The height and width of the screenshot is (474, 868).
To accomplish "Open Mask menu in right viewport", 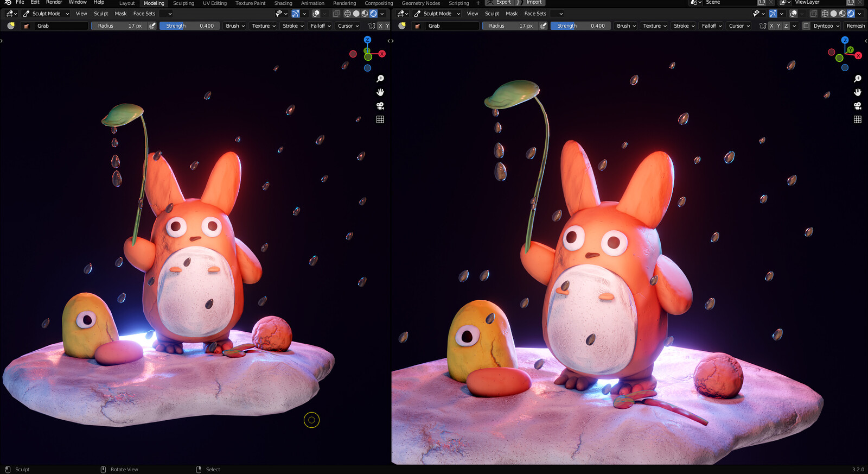I will [512, 14].
